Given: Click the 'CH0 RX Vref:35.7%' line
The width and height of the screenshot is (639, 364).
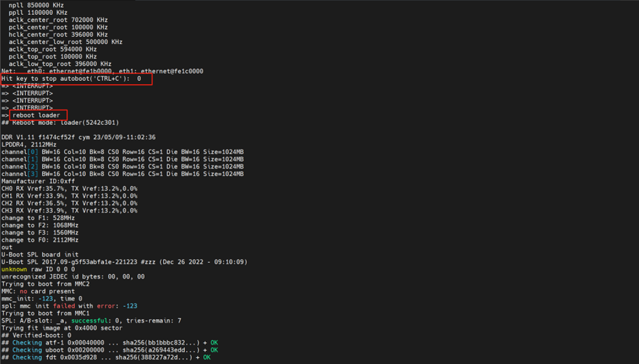Looking at the screenshot, I should pyautogui.click(x=69, y=188).
